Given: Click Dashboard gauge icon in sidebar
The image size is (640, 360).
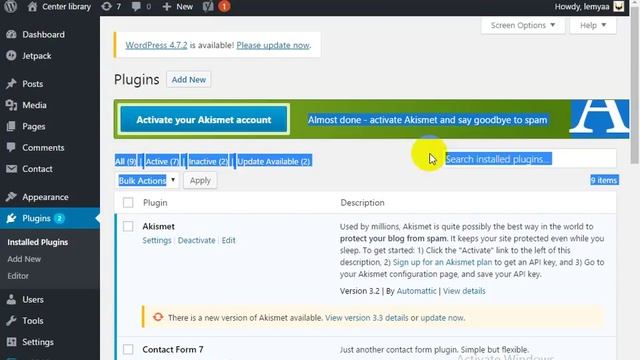Looking at the screenshot, I should (11, 34).
